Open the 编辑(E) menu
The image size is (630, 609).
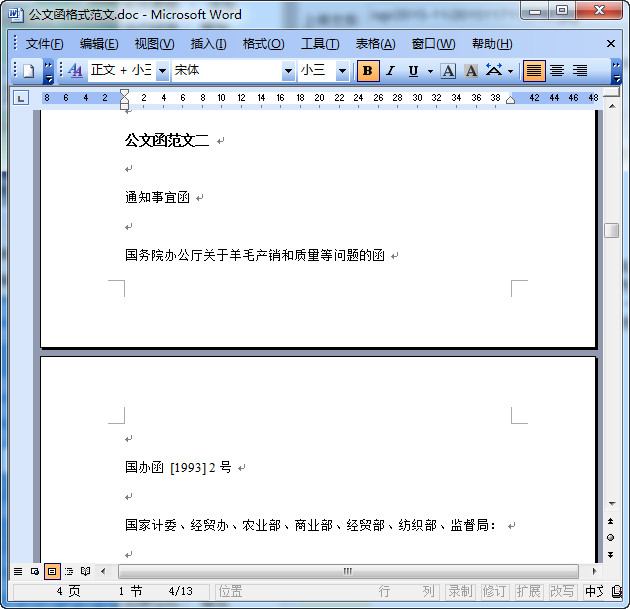tap(99, 44)
